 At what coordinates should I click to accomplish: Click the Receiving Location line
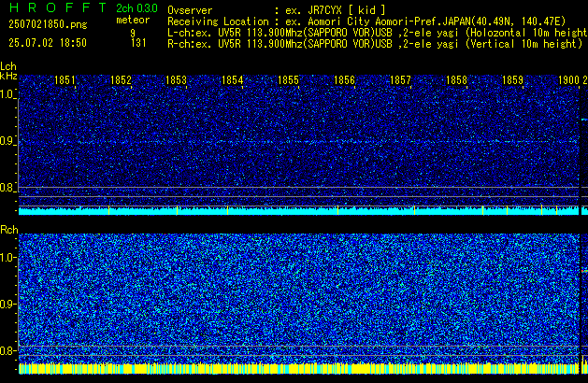click(366, 21)
